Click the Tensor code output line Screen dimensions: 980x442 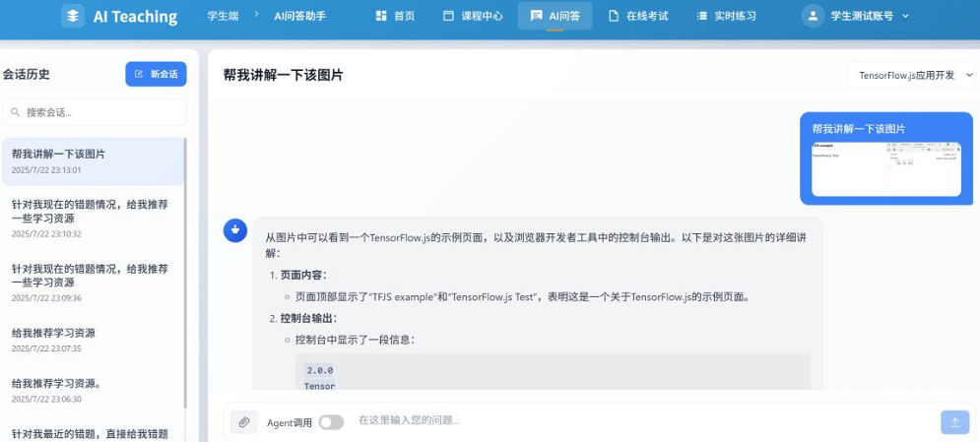click(x=319, y=386)
